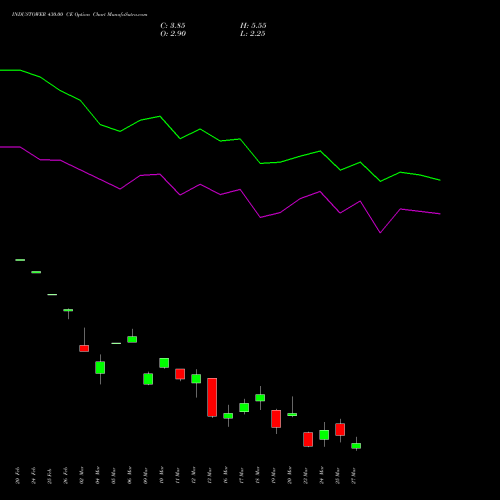Click the 02 Mar date axis label
This screenshot has width=500, height=500.
82,476
